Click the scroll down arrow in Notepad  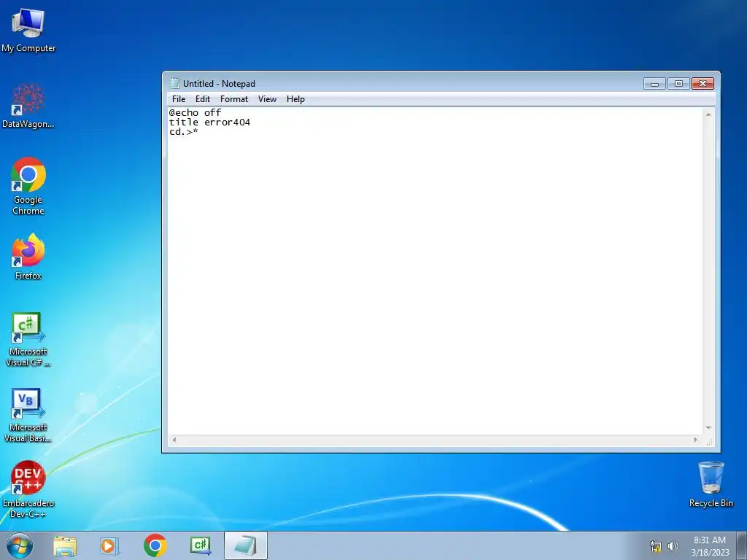(x=708, y=427)
